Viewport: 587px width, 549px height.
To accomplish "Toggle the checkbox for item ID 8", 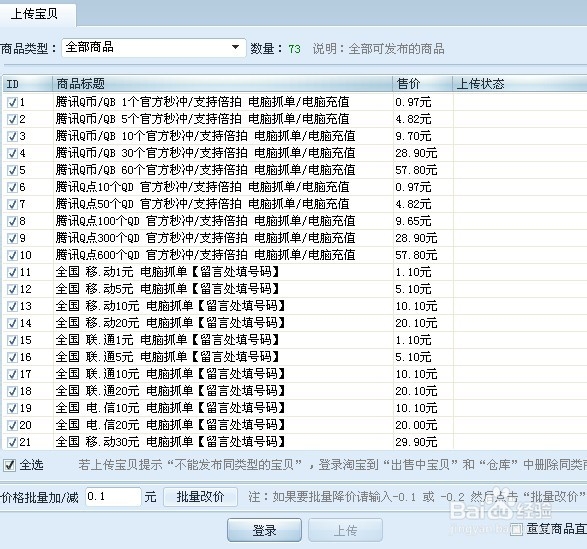I will [x=12, y=221].
